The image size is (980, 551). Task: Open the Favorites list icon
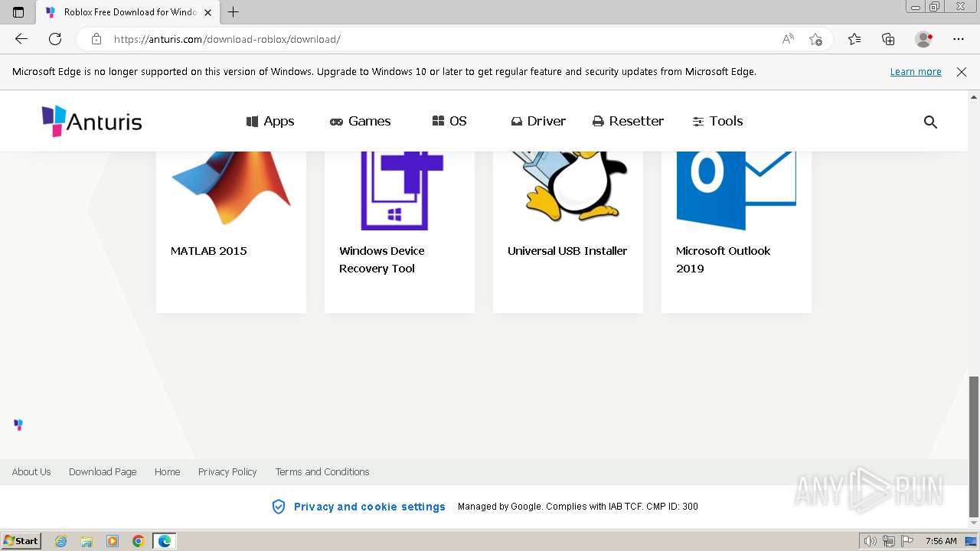854,39
